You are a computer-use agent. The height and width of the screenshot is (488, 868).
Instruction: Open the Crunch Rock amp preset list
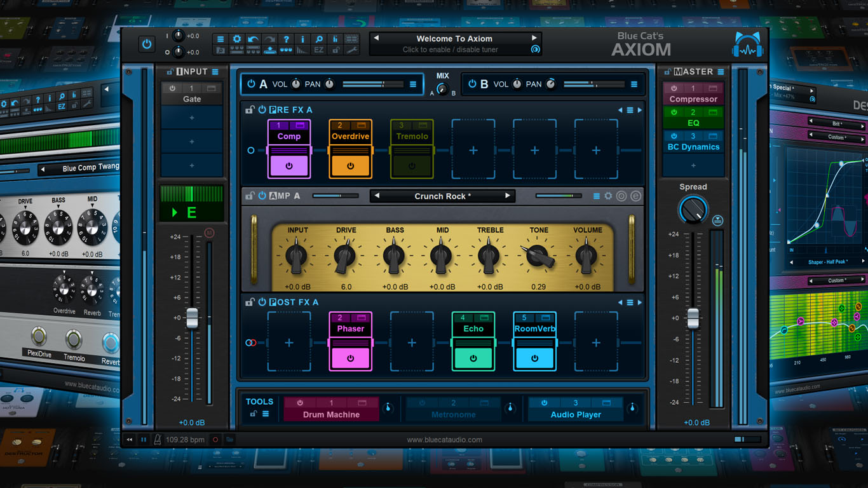[x=442, y=196]
